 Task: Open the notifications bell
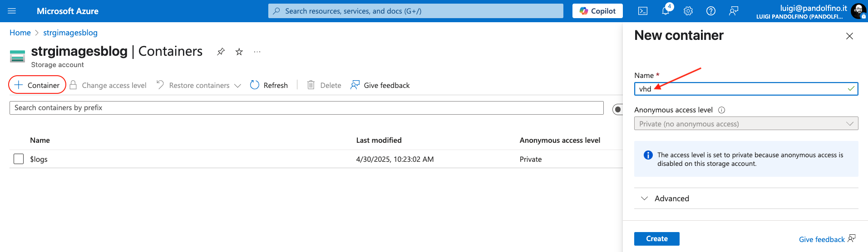(666, 11)
